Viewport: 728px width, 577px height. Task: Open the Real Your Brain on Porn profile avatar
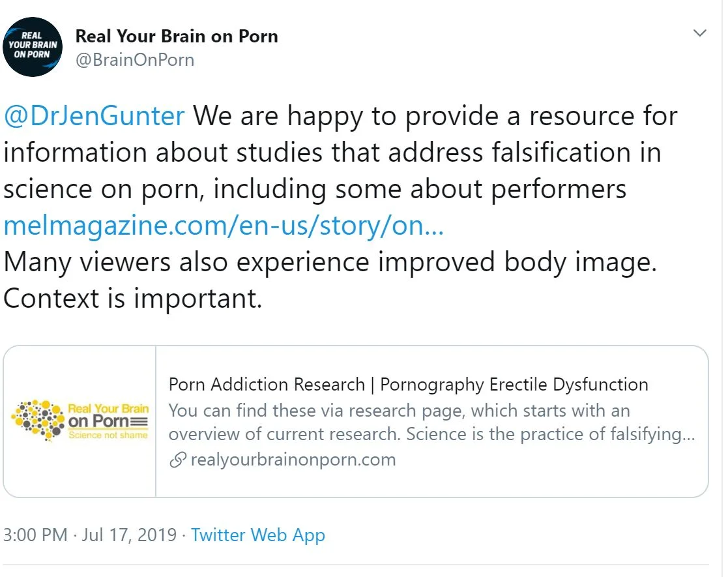[33, 47]
